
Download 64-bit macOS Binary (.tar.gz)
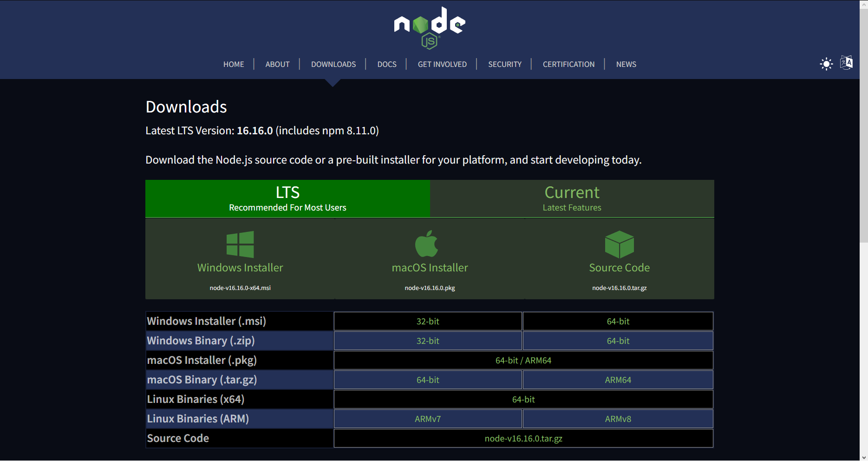point(428,380)
